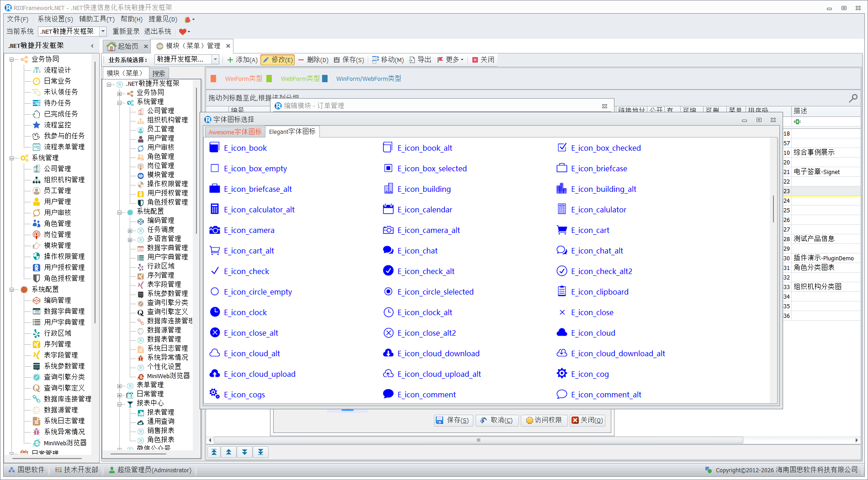Click the search magnifier icon above grid
868x480 pixels.
coord(853,98)
